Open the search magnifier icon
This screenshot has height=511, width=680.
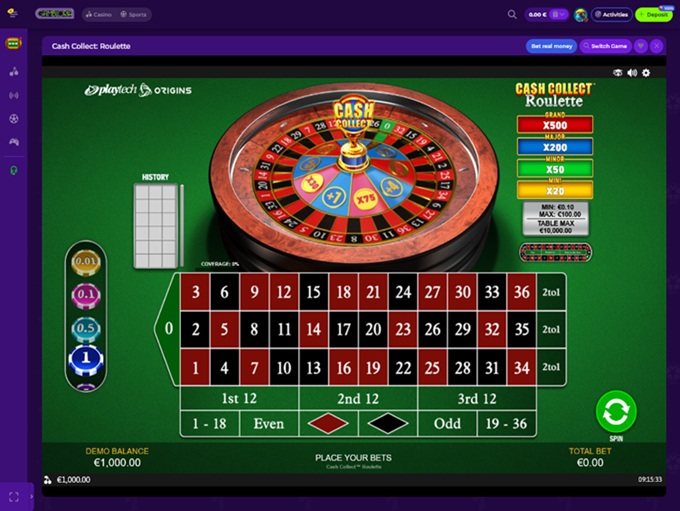(512, 14)
